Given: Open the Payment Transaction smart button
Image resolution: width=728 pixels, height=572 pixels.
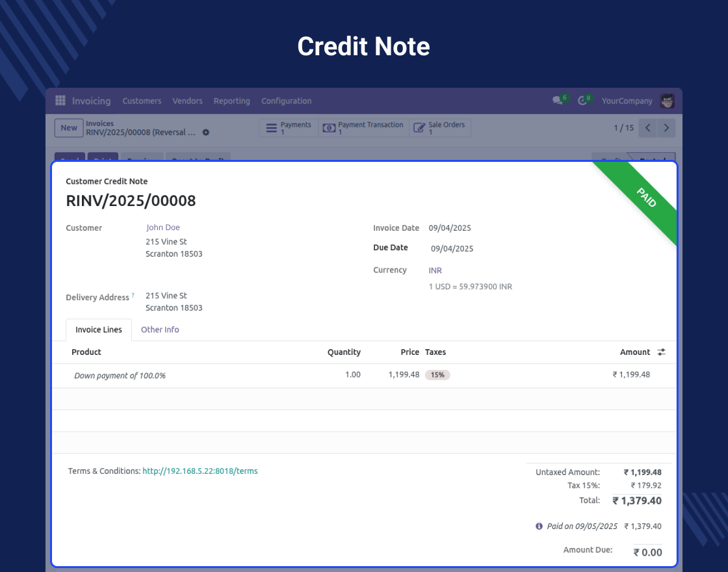Looking at the screenshot, I should coord(363,127).
